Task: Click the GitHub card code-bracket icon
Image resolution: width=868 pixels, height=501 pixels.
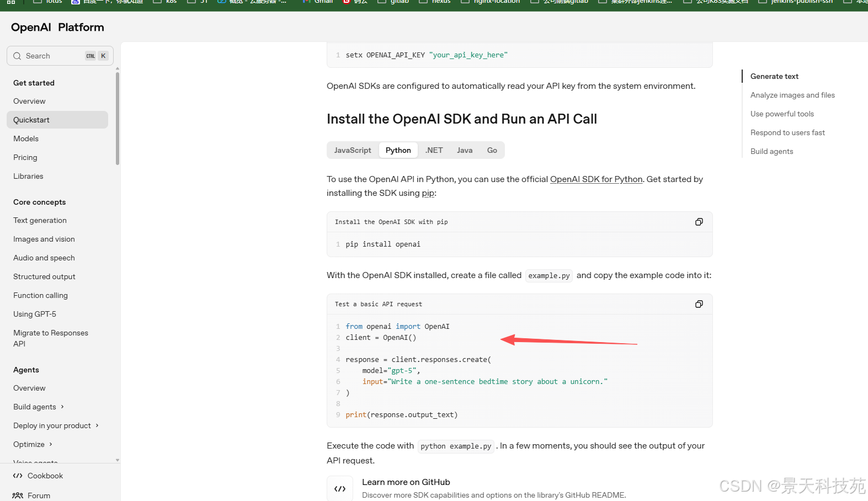Action: (340, 489)
